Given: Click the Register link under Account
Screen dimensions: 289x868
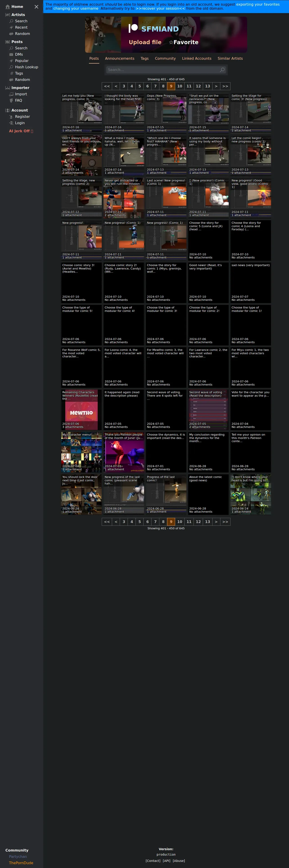Looking at the screenshot, I should (x=23, y=116).
